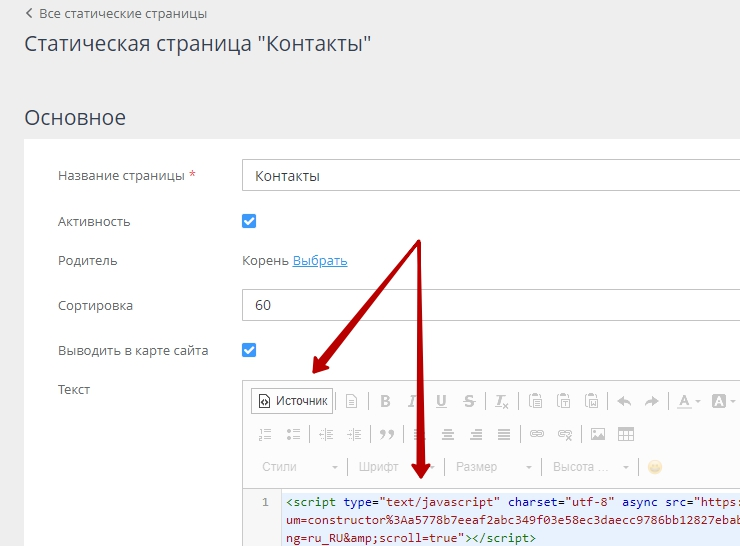Screen dimensions: 740x546
Task: Click the undo arrow icon
Action: pos(624,401)
